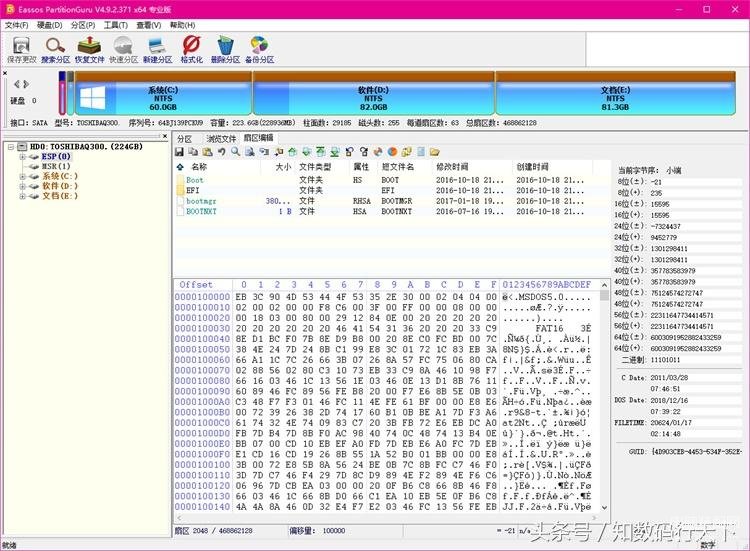The width and height of the screenshot is (750, 551).
Task: Start the 新建分区 (New partition) tool
Action: (x=157, y=50)
